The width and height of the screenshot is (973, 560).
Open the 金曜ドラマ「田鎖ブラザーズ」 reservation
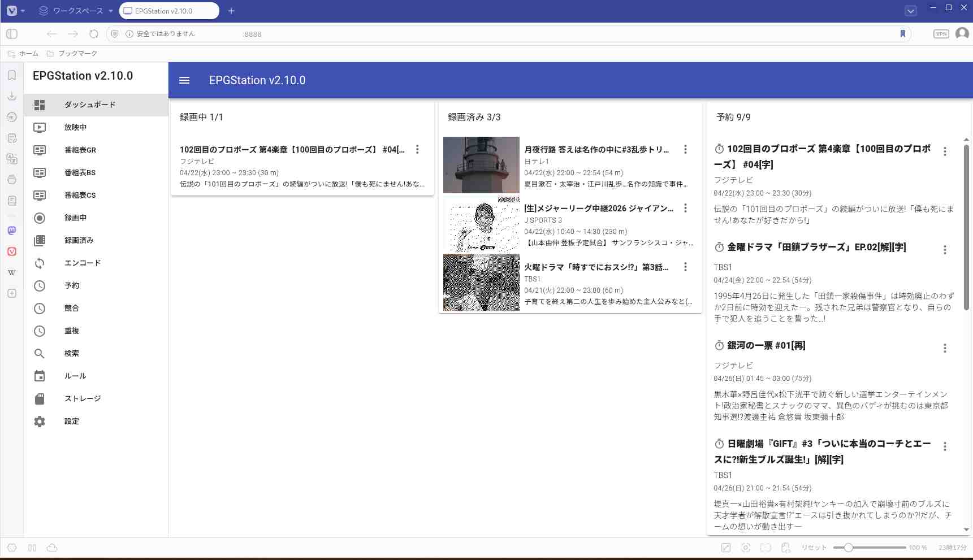pyautogui.click(x=816, y=248)
